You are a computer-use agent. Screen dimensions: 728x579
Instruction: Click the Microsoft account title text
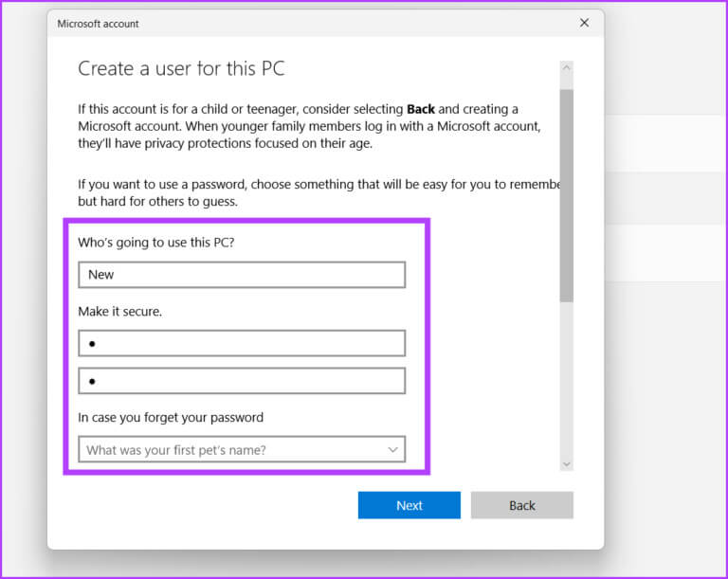tap(98, 24)
